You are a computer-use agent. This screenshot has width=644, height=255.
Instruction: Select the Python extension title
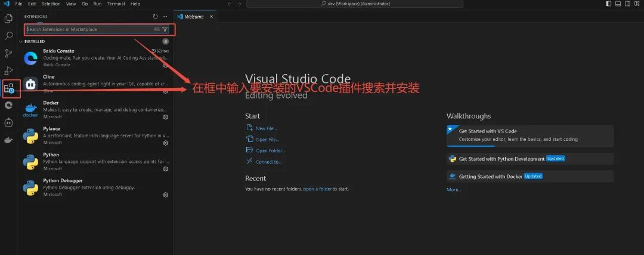[x=51, y=155]
